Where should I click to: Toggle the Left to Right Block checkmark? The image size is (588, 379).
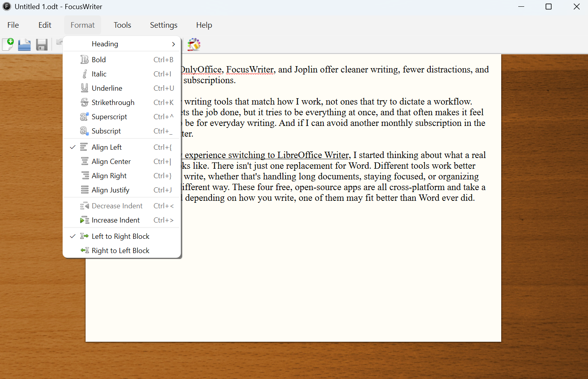[x=73, y=236]
